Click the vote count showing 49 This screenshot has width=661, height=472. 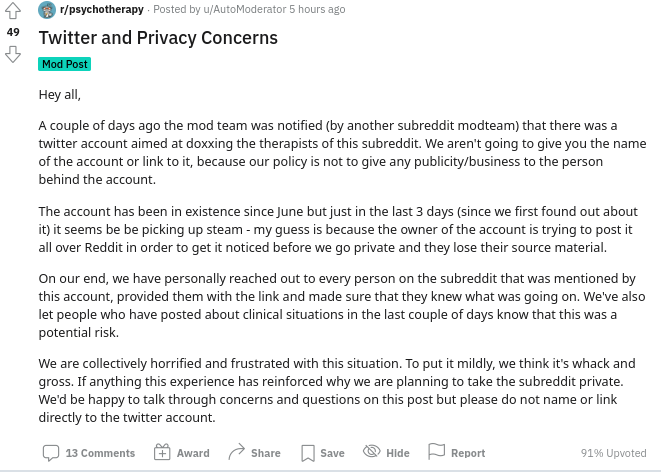coord(13,32)
